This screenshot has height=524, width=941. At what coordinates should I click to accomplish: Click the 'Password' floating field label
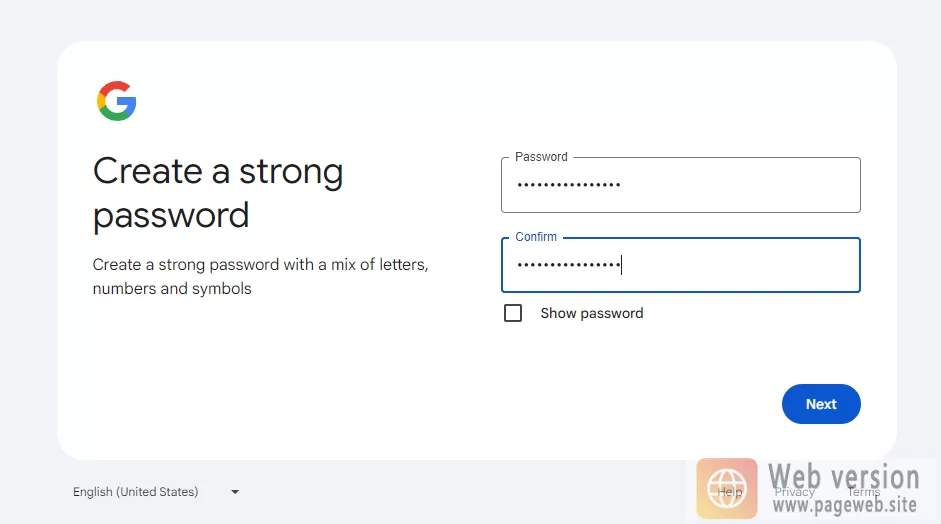[541, 157]
